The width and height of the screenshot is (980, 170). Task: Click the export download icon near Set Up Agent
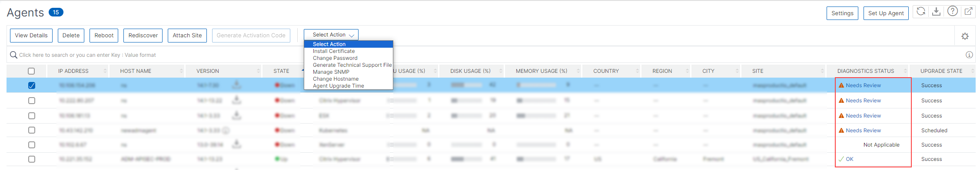click(937, 12)
